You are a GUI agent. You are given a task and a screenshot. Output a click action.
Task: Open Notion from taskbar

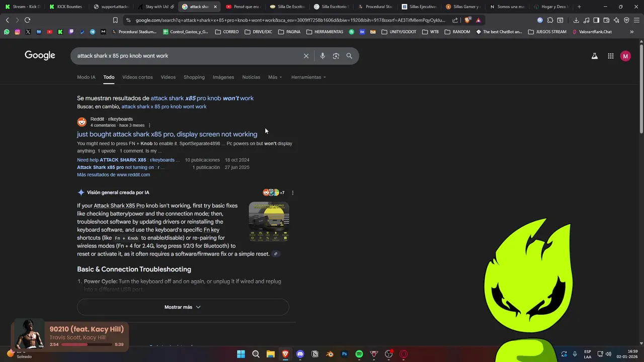pos(315,354)
